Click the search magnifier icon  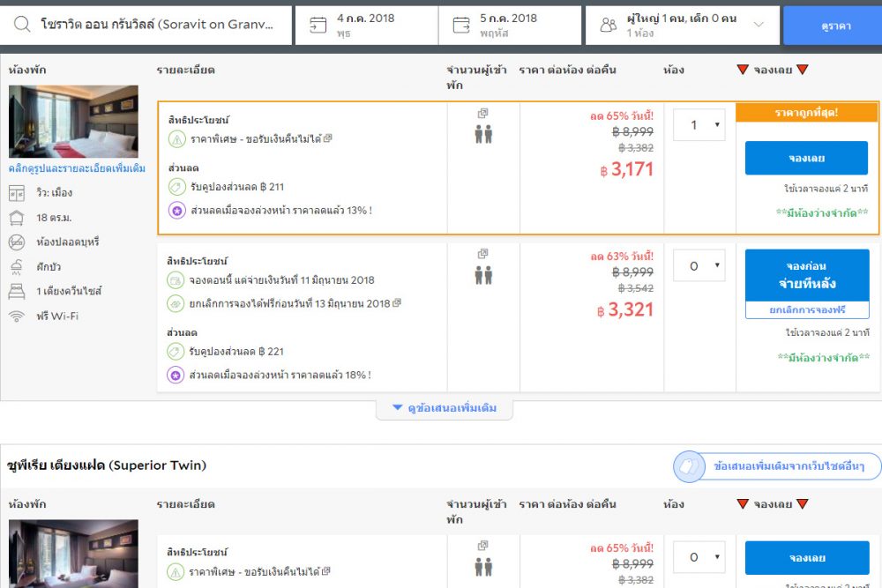coord(22,26)
